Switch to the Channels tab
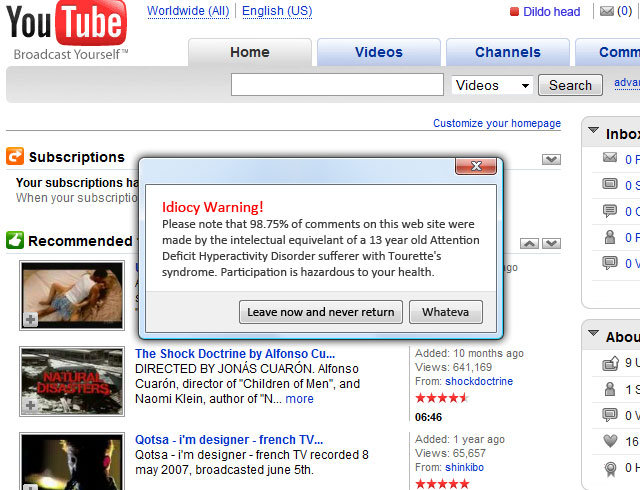The width and height of the screenshot is (640, 490). tap(508, 52)
